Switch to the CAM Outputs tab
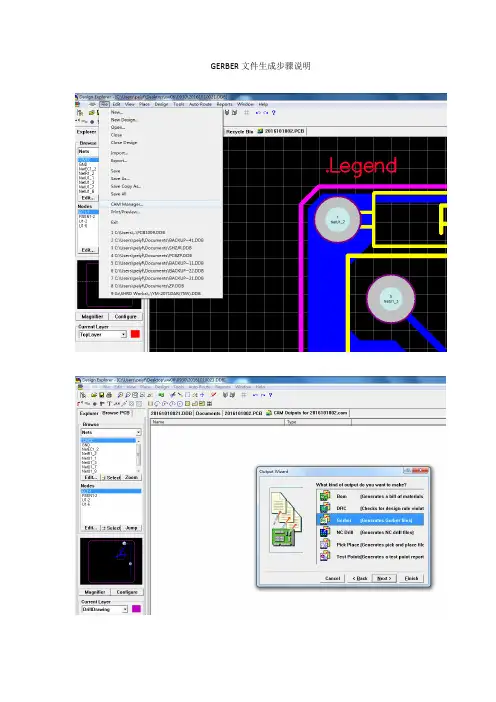Screen dimensions: 496x702 coord(307,413)
